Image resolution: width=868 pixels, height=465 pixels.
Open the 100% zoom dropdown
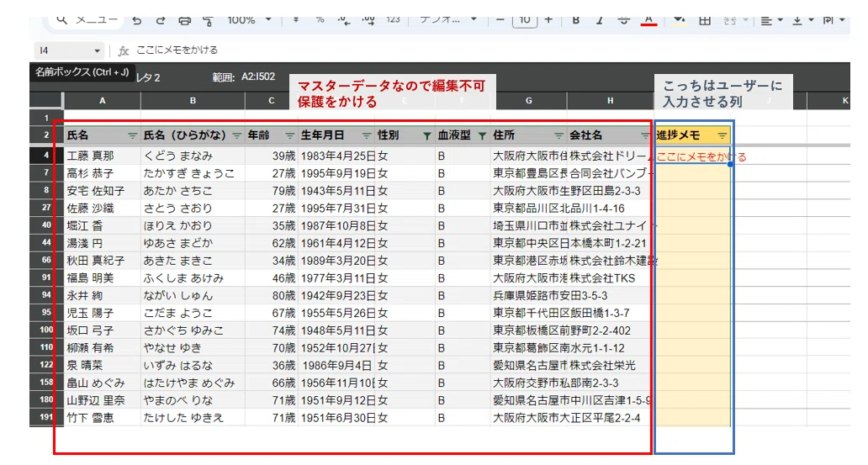250,20
